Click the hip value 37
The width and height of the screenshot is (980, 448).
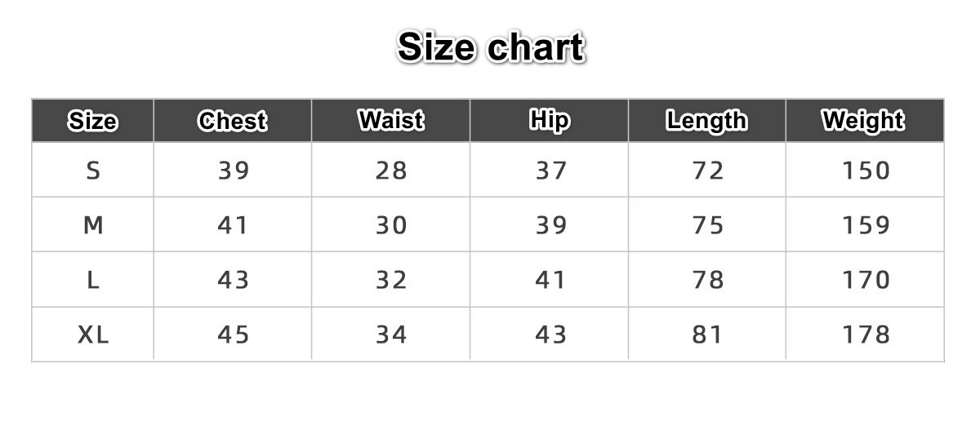(550, 171)
